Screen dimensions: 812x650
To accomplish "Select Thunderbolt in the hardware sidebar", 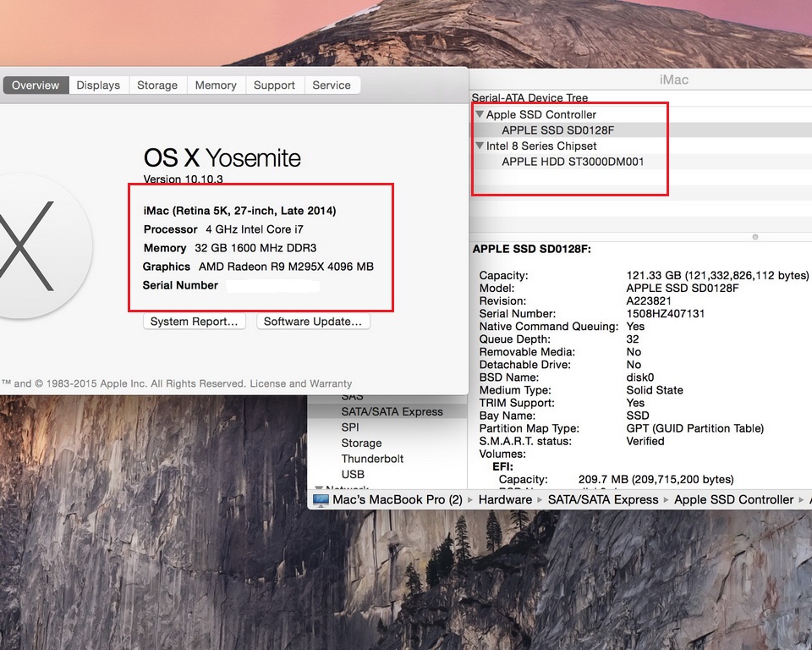I will tap(372, 459).
